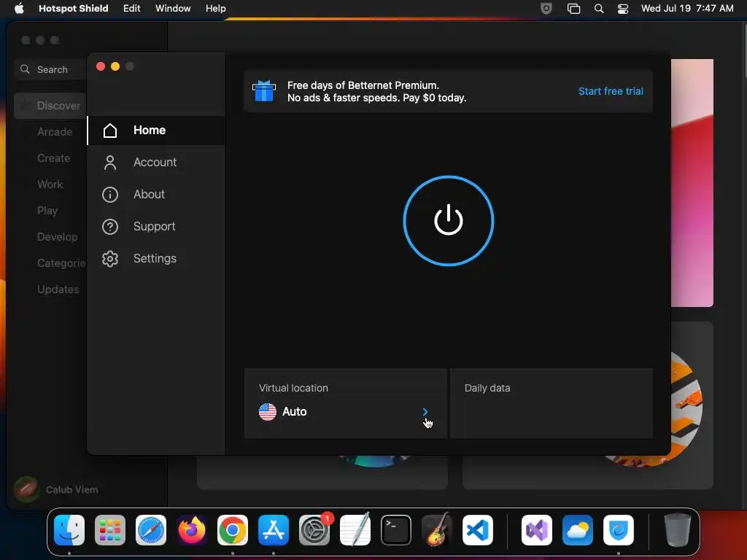Open the Help menu
The width and height of the screenshot is (747, 560).
215,8
